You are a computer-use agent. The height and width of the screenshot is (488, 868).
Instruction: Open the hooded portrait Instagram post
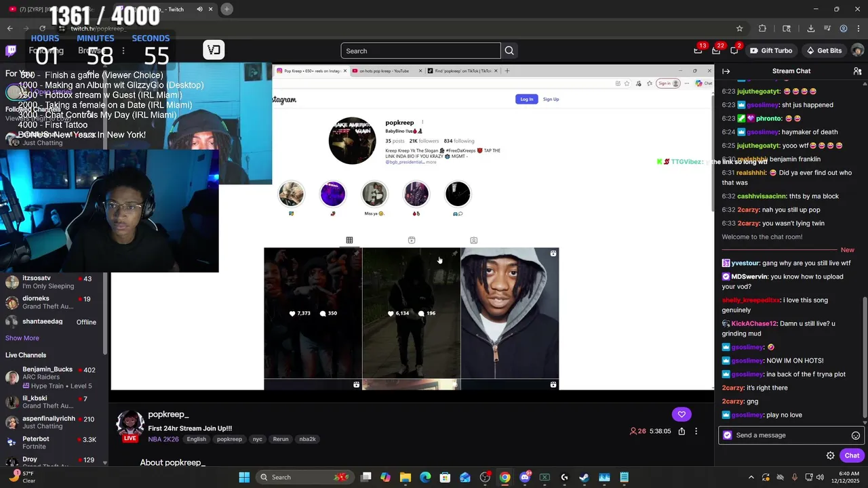click(510, 313)
